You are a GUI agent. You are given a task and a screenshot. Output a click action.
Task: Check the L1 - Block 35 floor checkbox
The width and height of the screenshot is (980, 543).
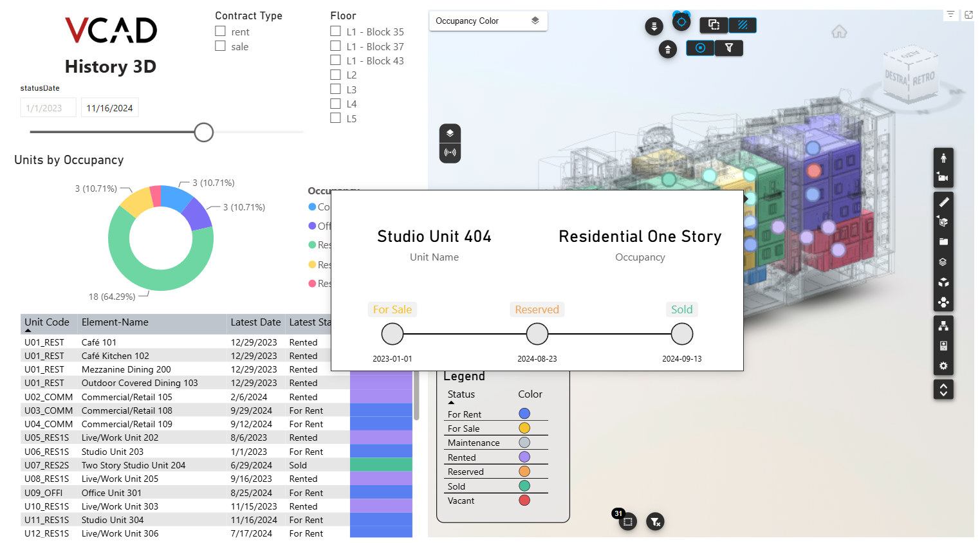[335, 31]
